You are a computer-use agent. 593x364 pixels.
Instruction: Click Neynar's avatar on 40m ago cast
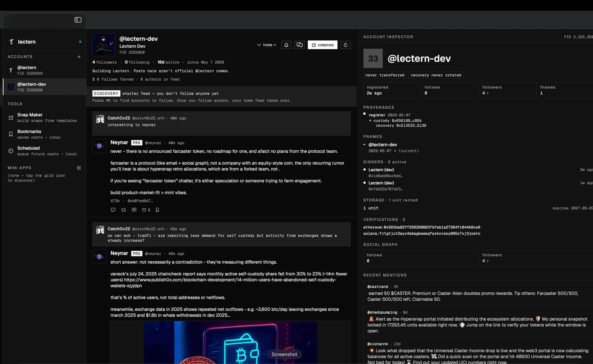click(x=99, y=146)
